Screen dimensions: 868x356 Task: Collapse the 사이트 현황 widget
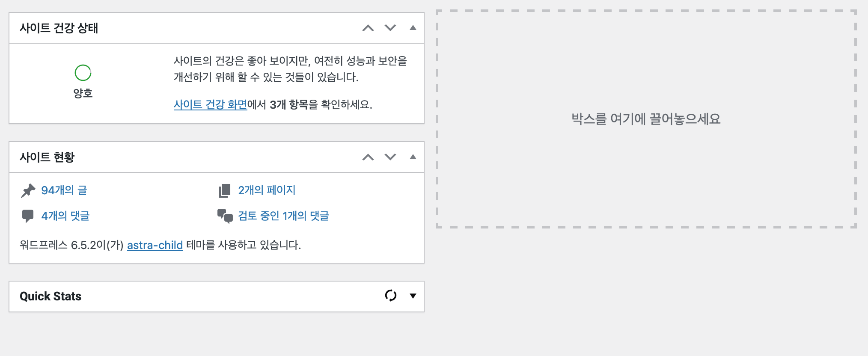pos(413,157)
